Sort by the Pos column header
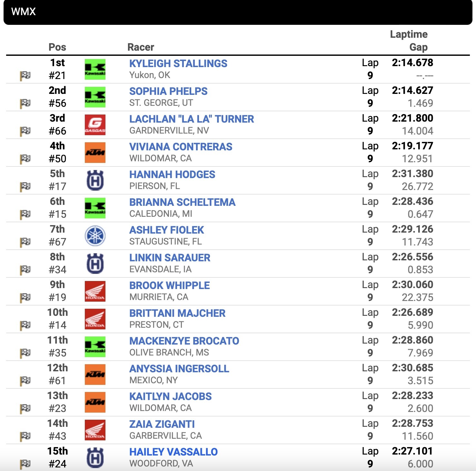 57,47
